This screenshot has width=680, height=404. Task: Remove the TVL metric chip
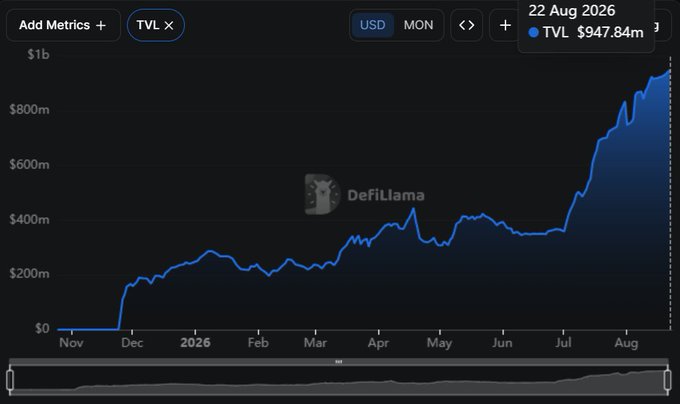[169, 26]
